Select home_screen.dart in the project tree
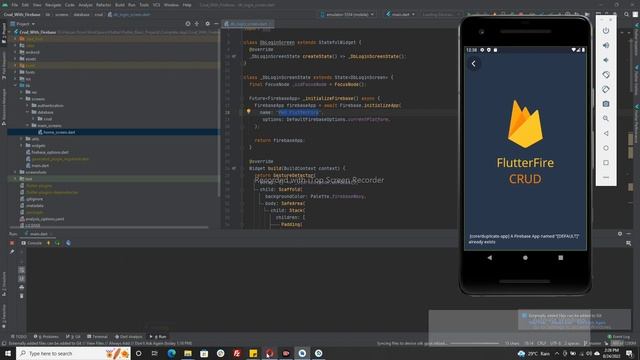640x360 pixels. tap(59, 132)
